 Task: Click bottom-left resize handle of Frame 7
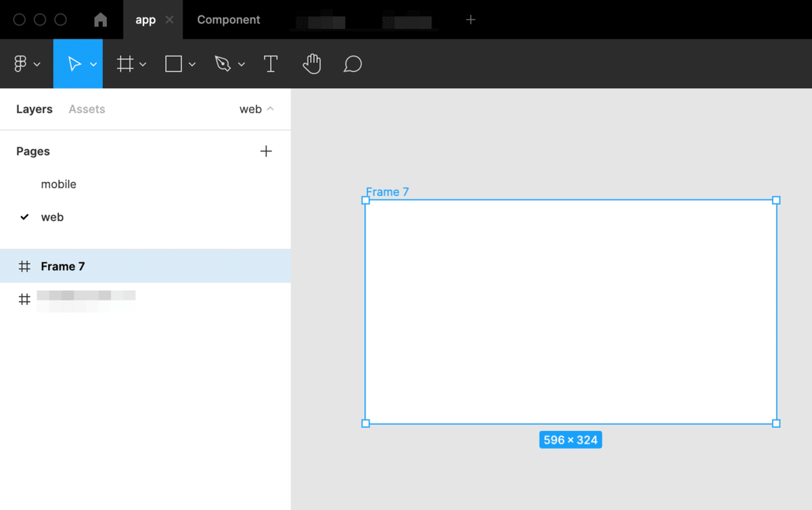[365, 423]
